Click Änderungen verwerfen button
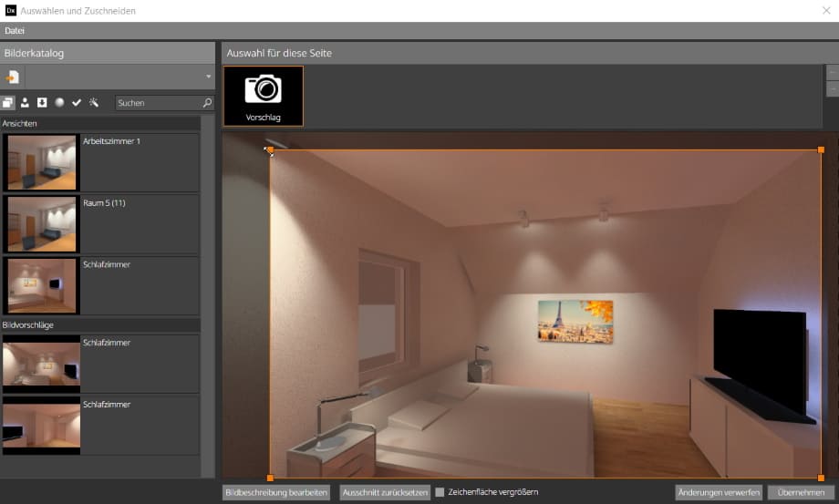The height and width of the screenshot is (504, 839). (x=719, y=492)
